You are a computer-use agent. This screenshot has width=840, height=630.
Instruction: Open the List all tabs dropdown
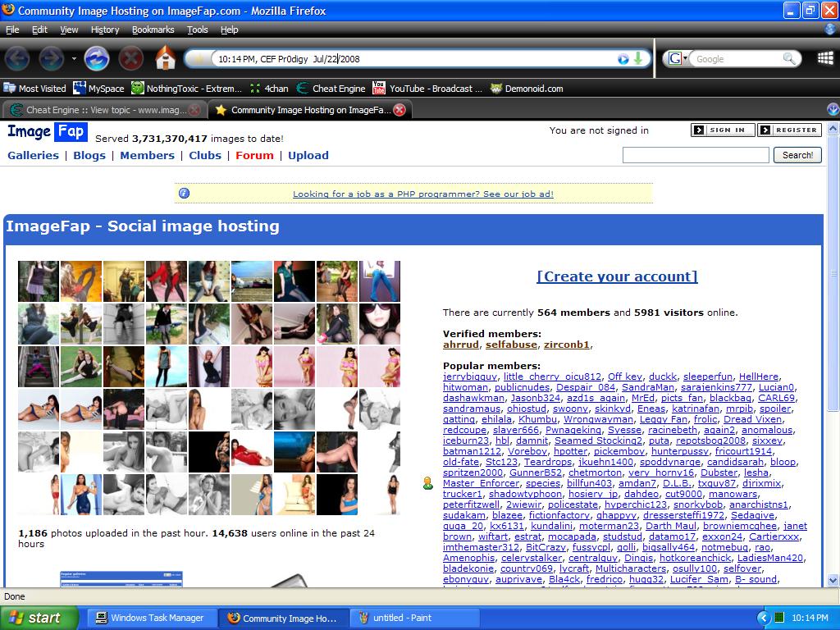click(x=833, y=110)
